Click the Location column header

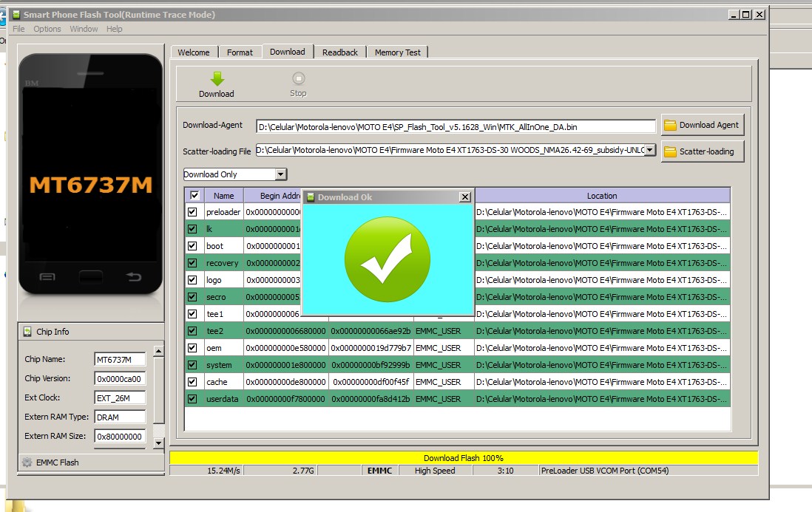coord(602,196)
